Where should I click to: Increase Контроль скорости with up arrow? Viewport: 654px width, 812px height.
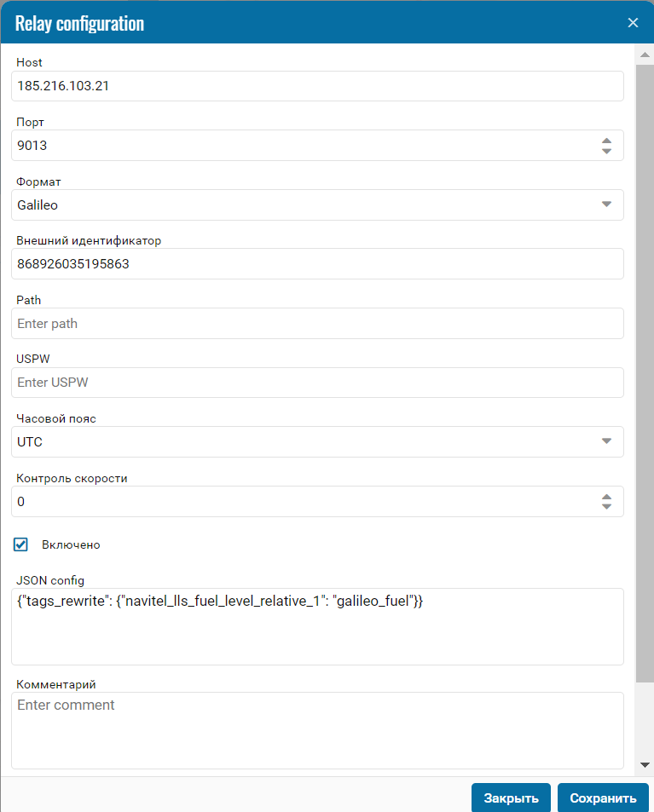[x=606, y=497]
